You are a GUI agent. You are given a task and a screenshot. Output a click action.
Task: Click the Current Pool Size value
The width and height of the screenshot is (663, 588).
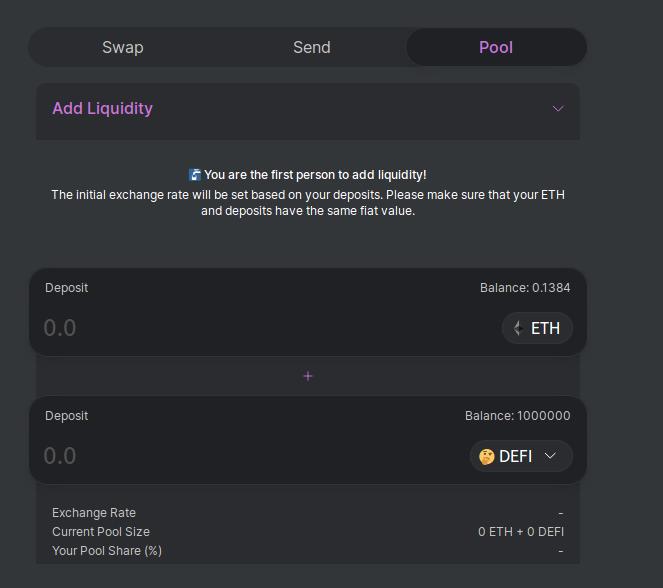tap(521, 532)
